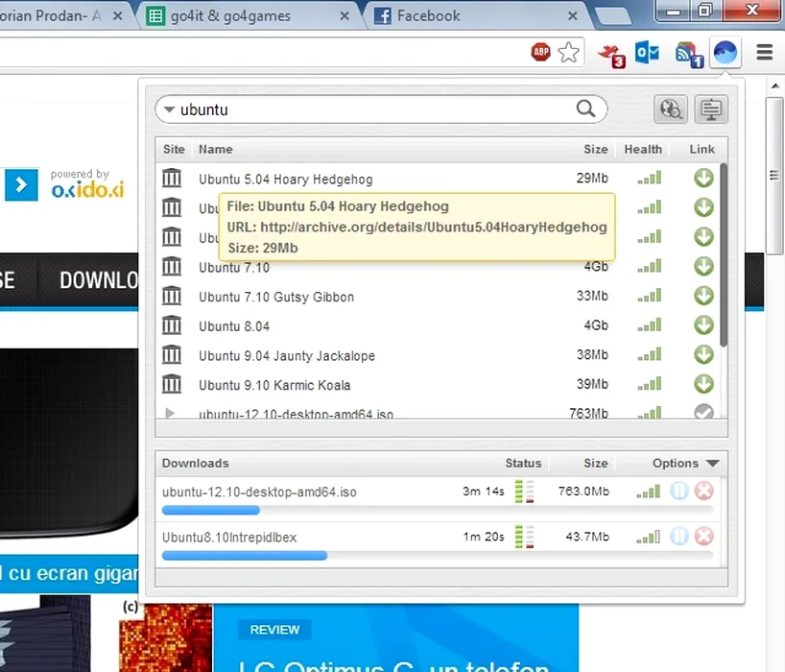785x672 pixels.
Task: Click the health bars for Ubuntu 7.10 Gutsy Gibbon
Action: (649, 296)
